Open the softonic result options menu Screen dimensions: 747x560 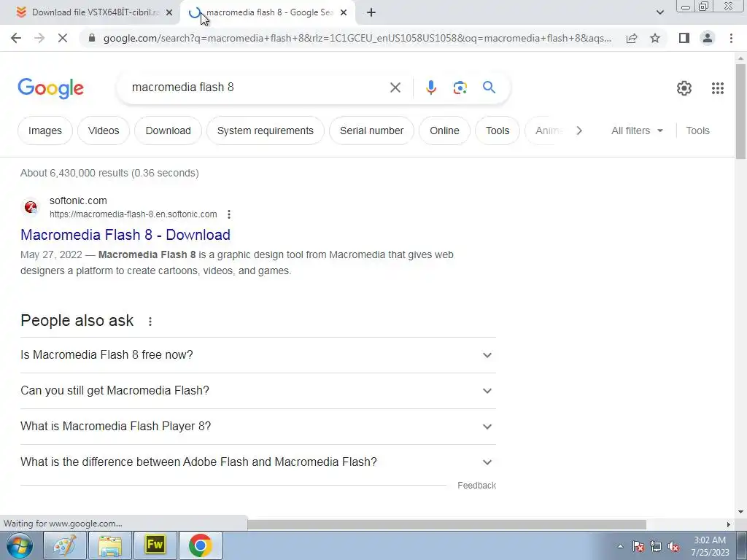[229, 214]
